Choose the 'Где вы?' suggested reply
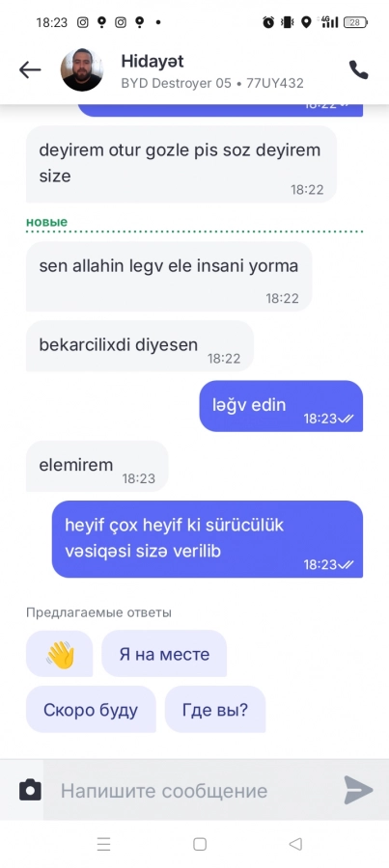Image resolution: width=389 pixels, height=868 pixels. [215, 710]
